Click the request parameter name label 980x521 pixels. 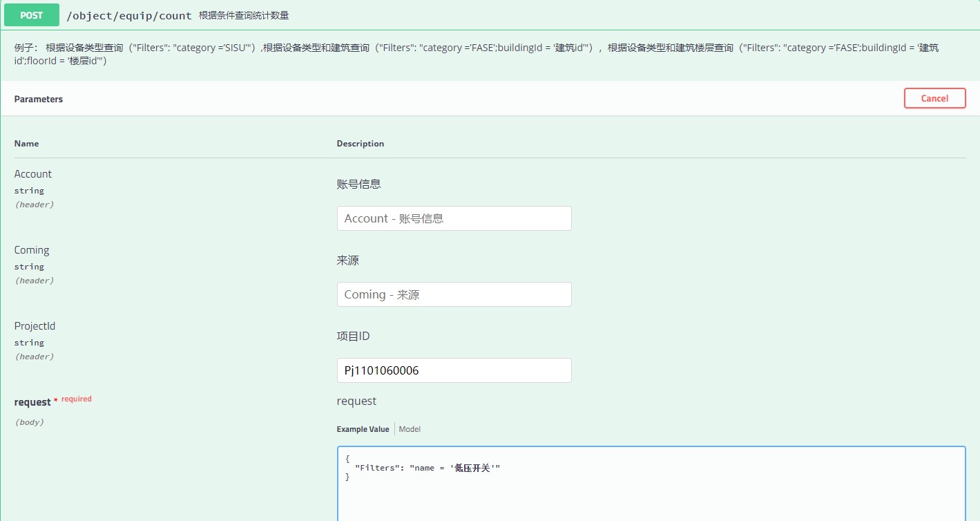click(x=32, y=402)
